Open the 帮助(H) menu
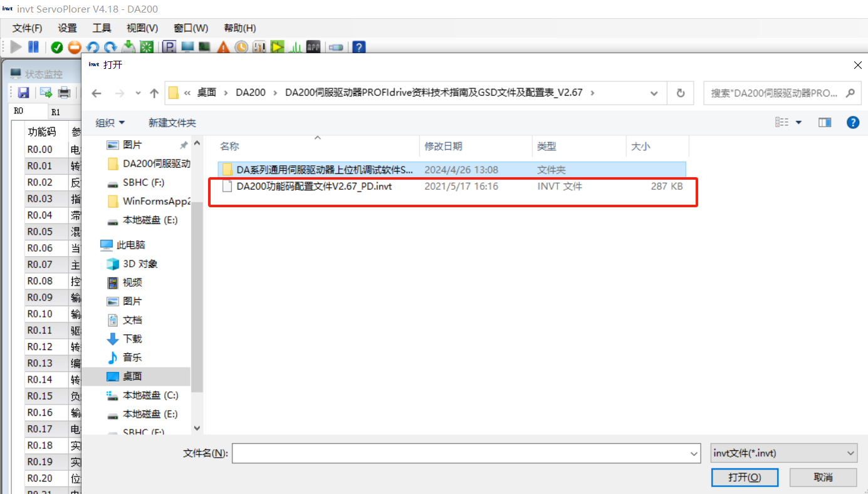 (240, 28)
